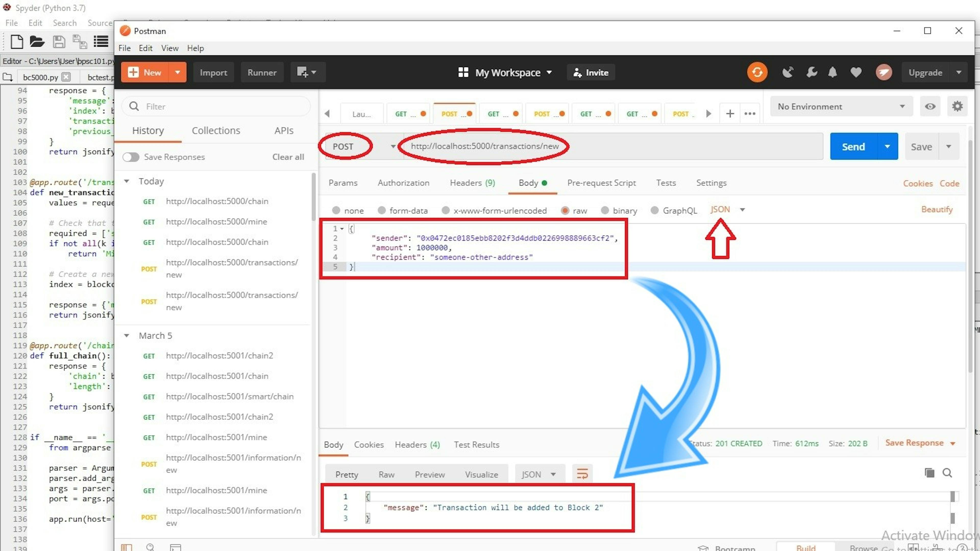980x551 pixels.
Task: Collapse the Today history group
Action: [x=127, y=181]
